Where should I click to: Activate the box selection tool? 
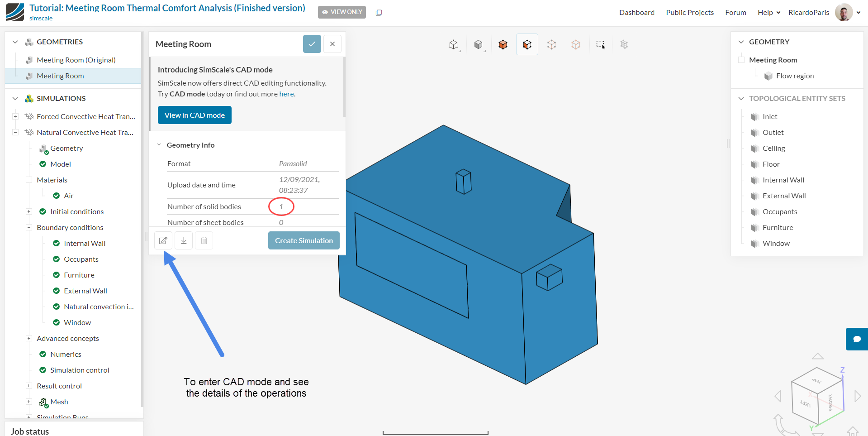click(x=600, y=44)
